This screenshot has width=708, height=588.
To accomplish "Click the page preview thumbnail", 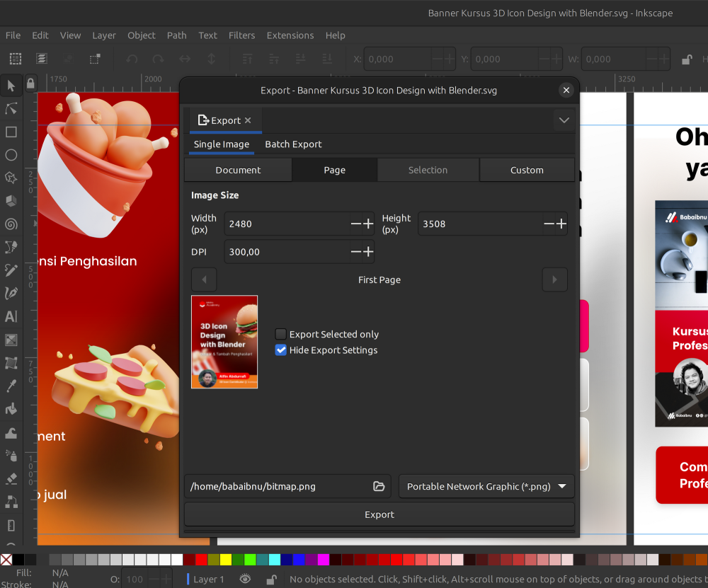I will [224, 342].
